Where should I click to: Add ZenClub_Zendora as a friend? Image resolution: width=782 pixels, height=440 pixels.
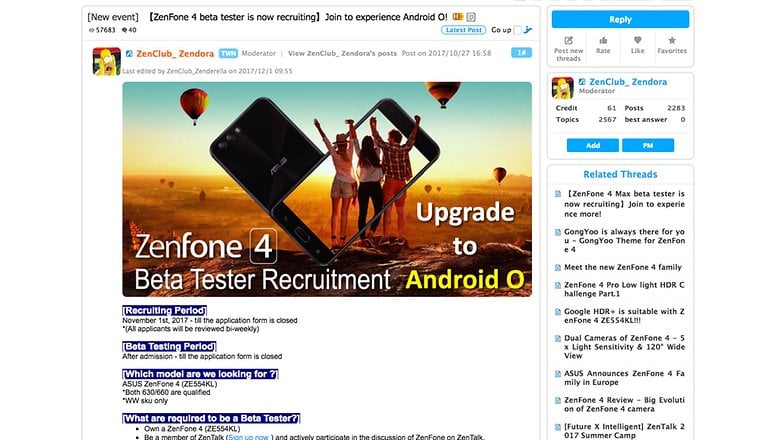tap(592, 145)
